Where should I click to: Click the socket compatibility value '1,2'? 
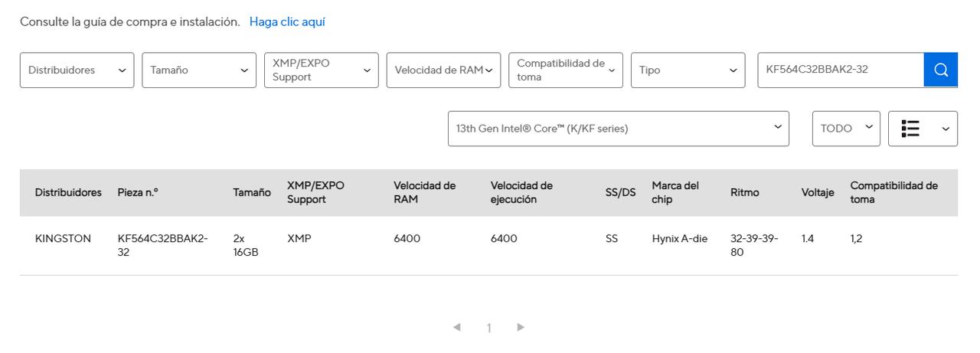[x=856, y=239]
